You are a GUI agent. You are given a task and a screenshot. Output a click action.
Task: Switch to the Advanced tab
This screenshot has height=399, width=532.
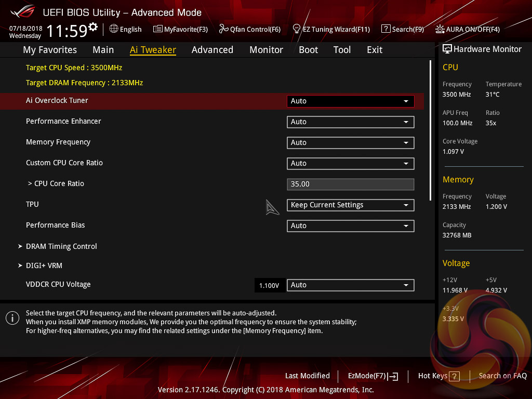(212, 50)
